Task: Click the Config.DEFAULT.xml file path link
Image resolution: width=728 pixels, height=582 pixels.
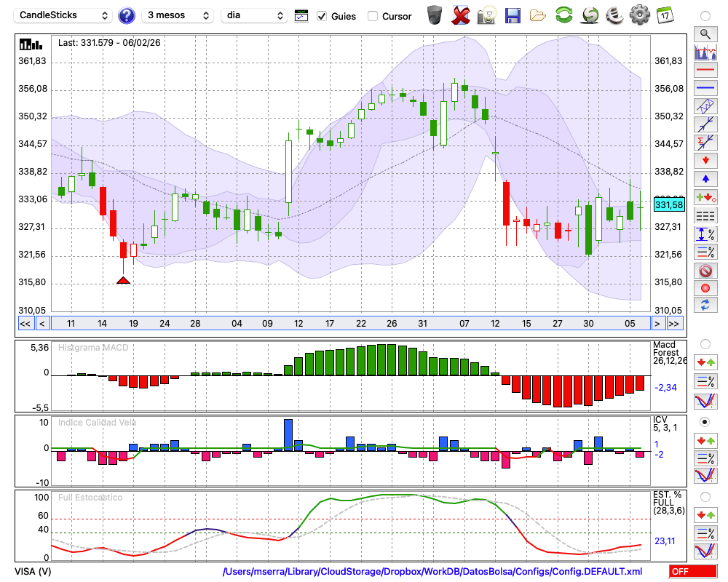Action: pyautogui.click(x=432, y=572)
